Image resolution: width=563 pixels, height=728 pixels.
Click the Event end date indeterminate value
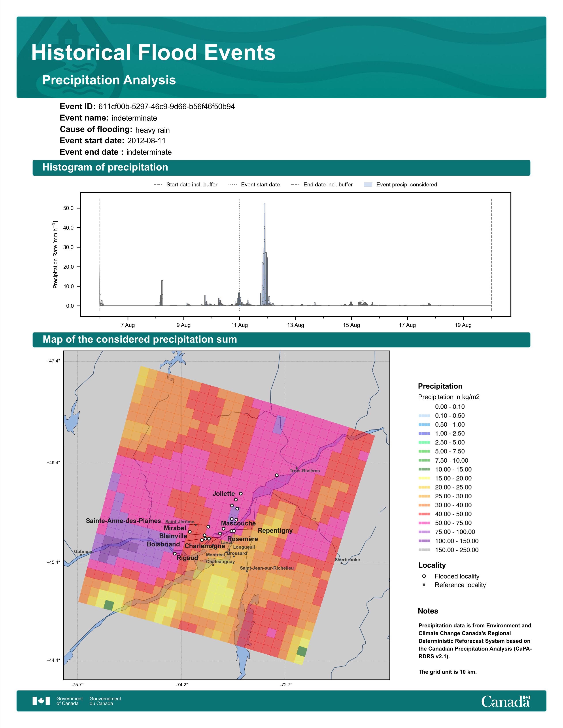tap(149, 152)
